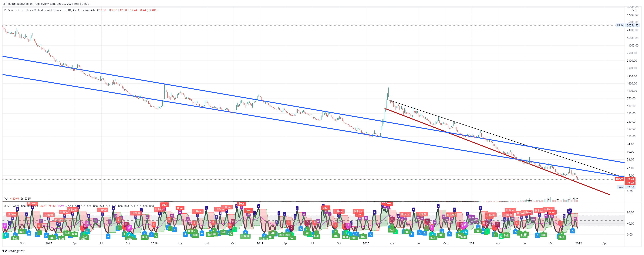Screen dimensions: 644x255
Task: Click the 30556.55 high price label
Action: coord(632,25)
